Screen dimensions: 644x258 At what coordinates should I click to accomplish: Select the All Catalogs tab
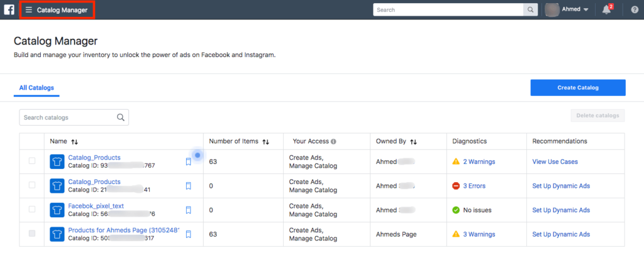click(x=36, y=88)
